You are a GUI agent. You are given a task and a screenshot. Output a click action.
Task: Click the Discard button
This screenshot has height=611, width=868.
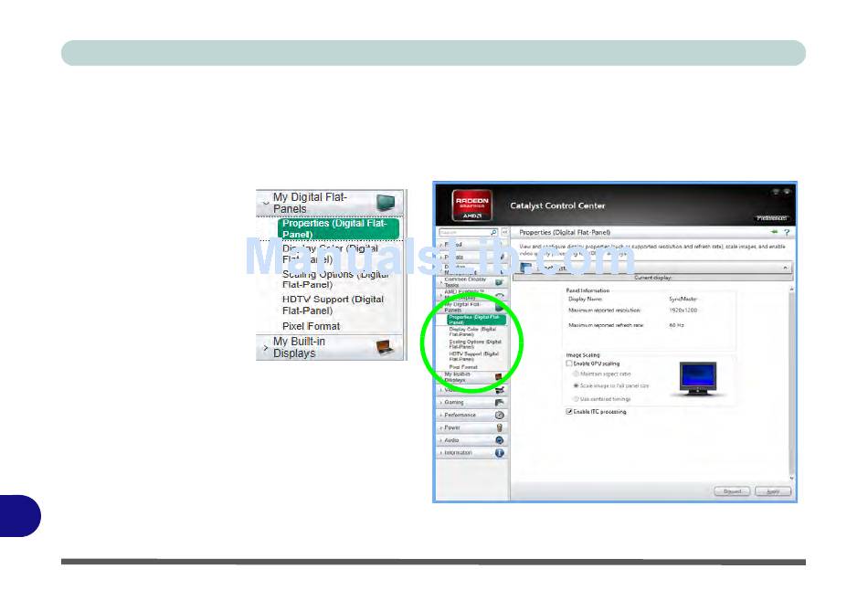732,491
